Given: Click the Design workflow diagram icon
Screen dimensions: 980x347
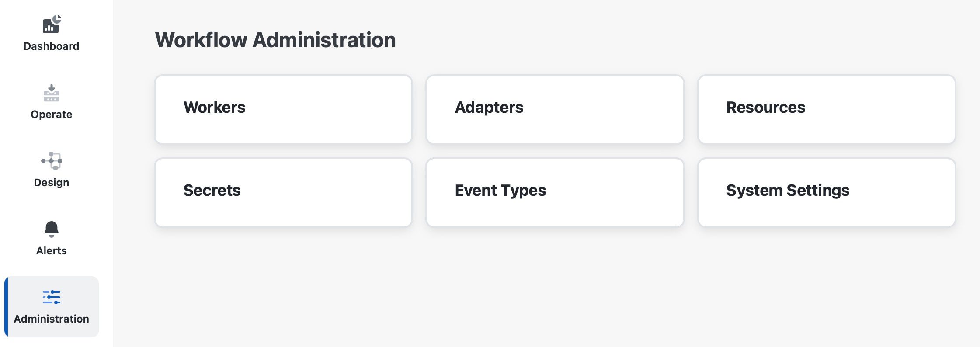Looking at the screenshot, I should [52, 161].
